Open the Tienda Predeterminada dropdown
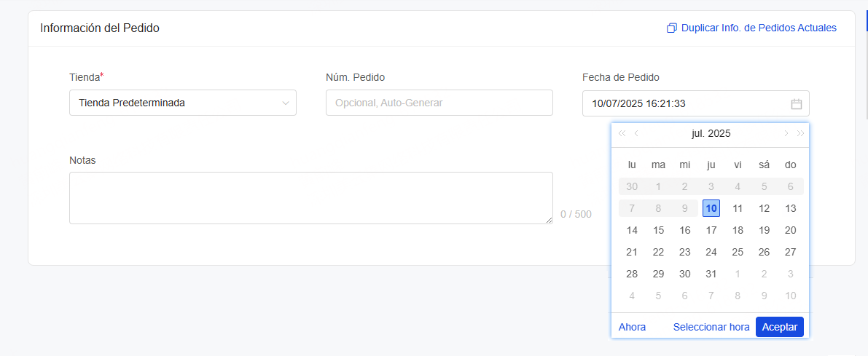This screenshot has height=356, width=868. 183,103
